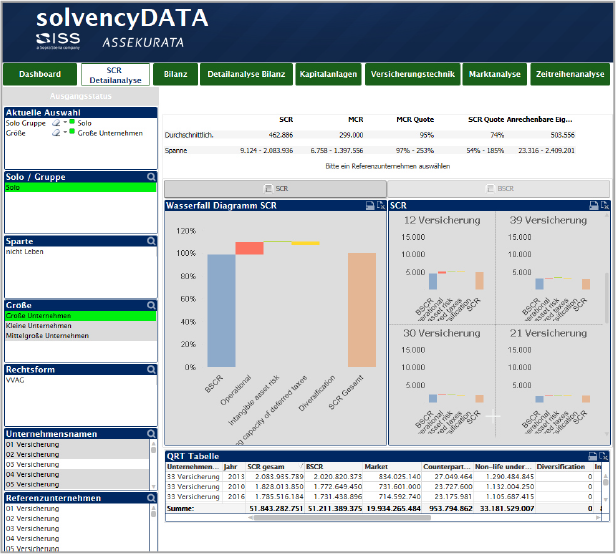Open Zeitreihenanalyse tab

[570, 74]
